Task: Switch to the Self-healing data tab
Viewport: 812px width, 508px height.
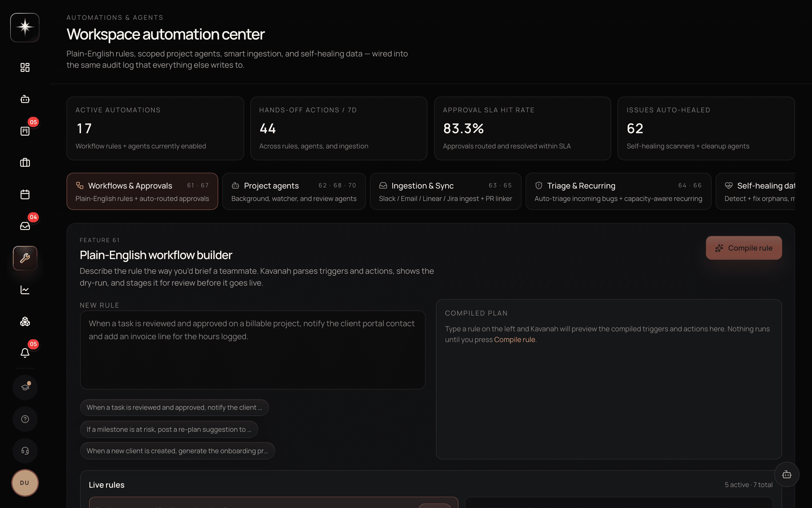Action: pos(756,192)
